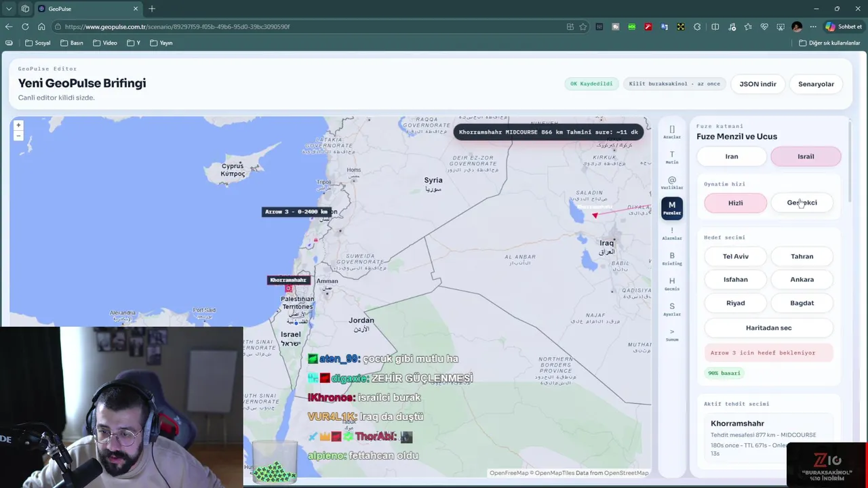Image resolution: width=868 pixels, height=488 pixels.
Task: Close the GeoPulse browser tab
Action: click(x=136, y=9)
